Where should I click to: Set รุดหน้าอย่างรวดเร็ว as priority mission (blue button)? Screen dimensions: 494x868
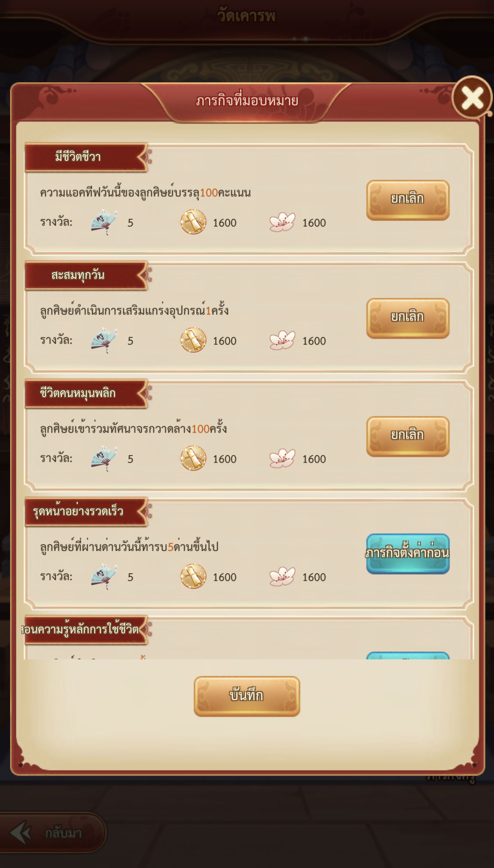[408, 553]
